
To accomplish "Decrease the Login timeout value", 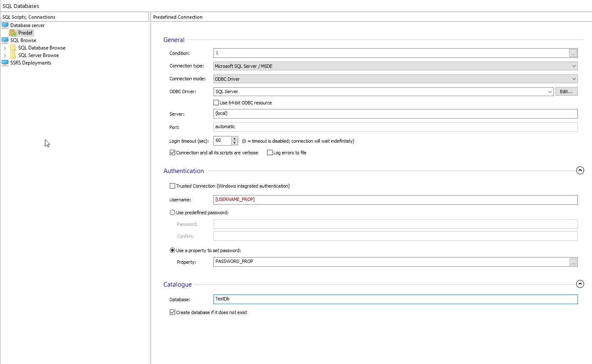I will [x=235, y=143].
